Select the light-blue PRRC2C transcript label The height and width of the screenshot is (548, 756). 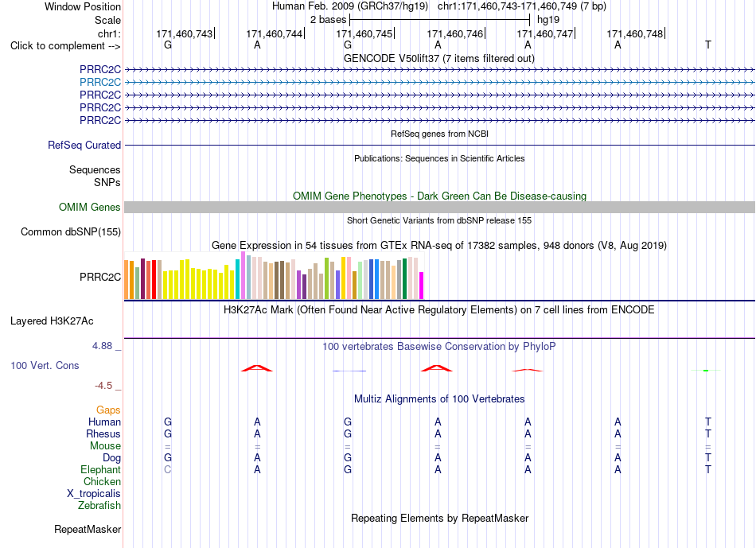(x=100, y=82)
